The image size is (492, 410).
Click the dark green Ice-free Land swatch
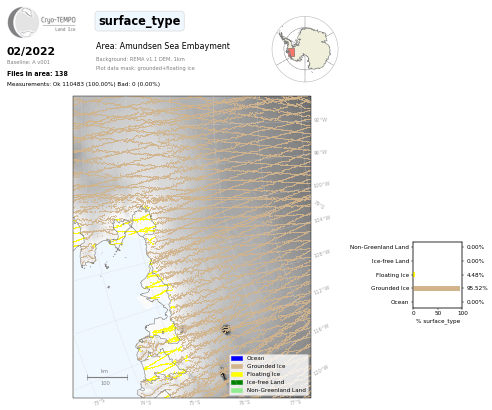pyautogui.click(x=237, y=382)
